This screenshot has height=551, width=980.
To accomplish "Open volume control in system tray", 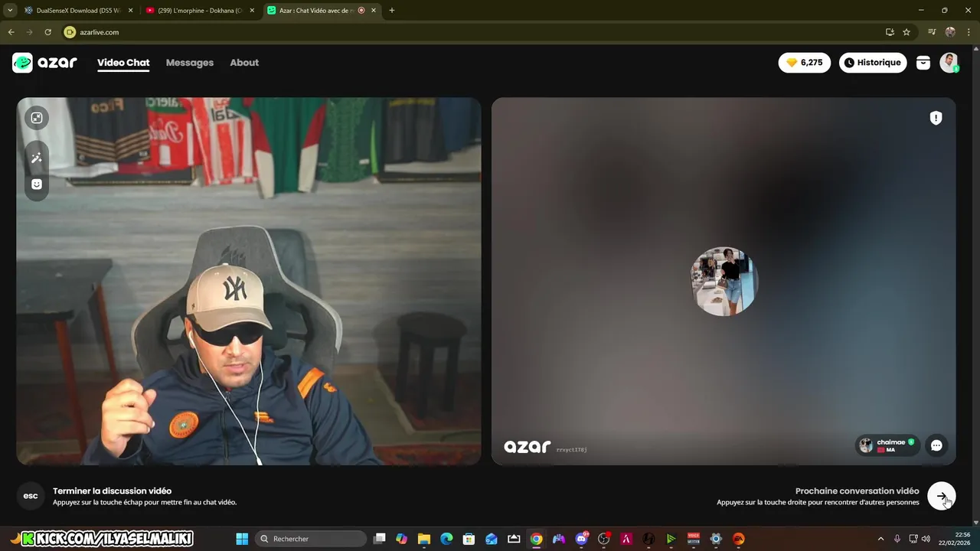I will [x=926, y=539].
